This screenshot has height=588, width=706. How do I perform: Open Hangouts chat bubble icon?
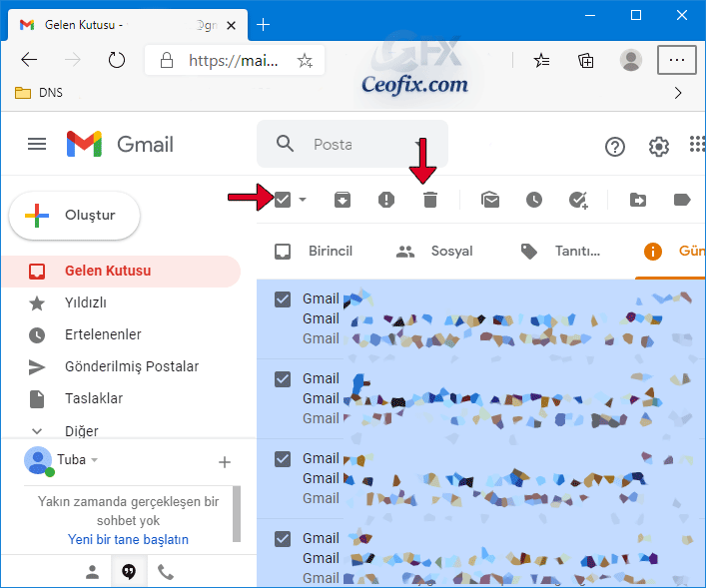point(129,572)
